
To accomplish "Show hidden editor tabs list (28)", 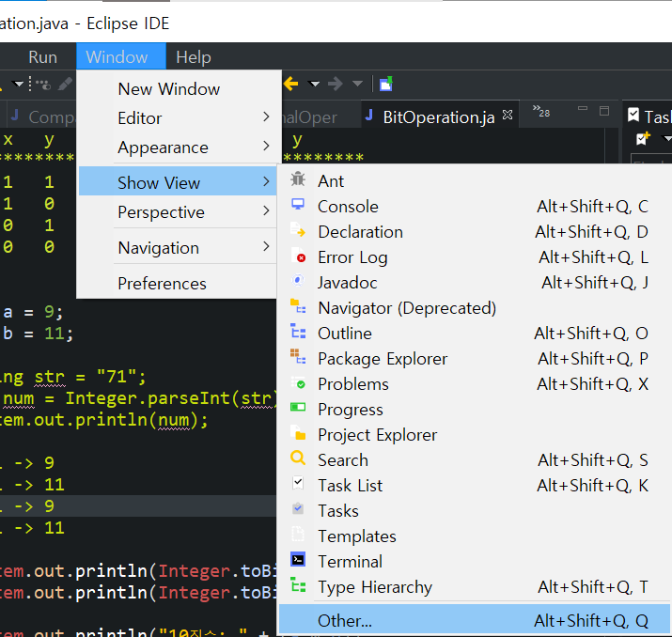I will [x=540, y=111].
